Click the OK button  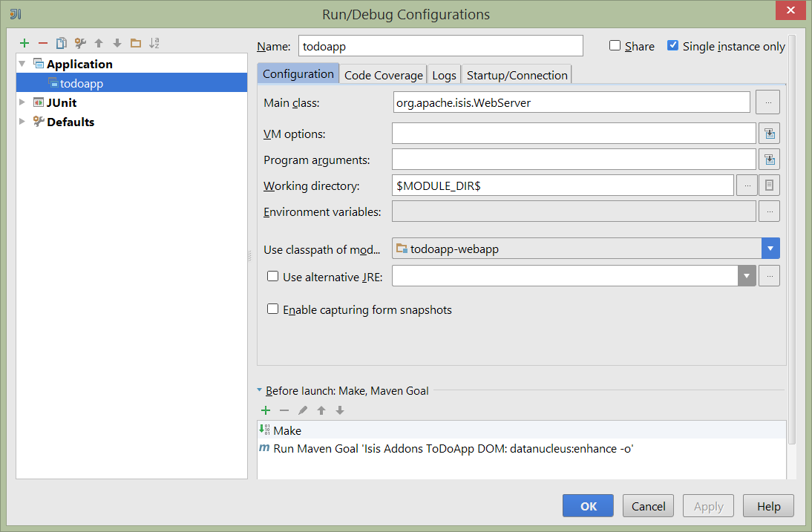coord(588,506)
